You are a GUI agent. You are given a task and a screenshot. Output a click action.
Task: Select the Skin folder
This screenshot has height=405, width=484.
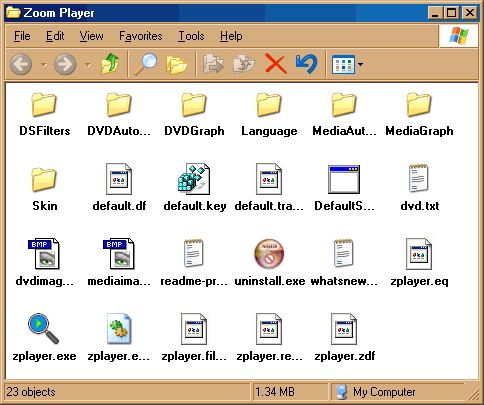click(44, 179)
